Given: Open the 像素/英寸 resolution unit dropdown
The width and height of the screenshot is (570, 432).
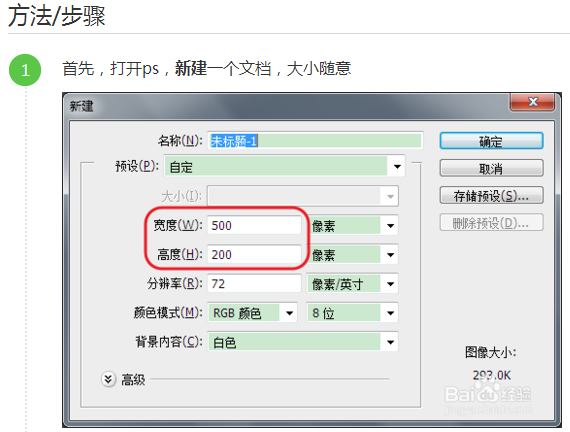Looking at the screenshot, I should 353,284.
